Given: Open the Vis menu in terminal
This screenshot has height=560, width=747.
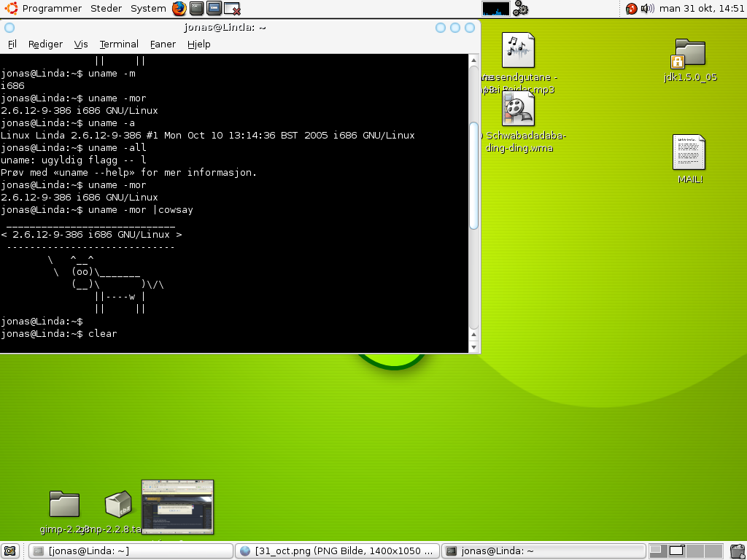Looking at the screenshot, I should (81, 44).
